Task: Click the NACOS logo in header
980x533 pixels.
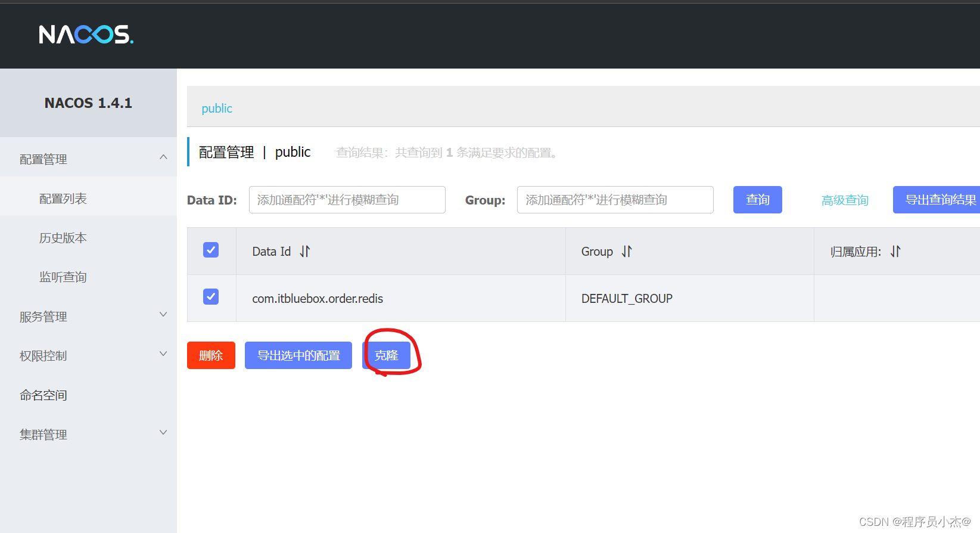Action: coord(86,35)
